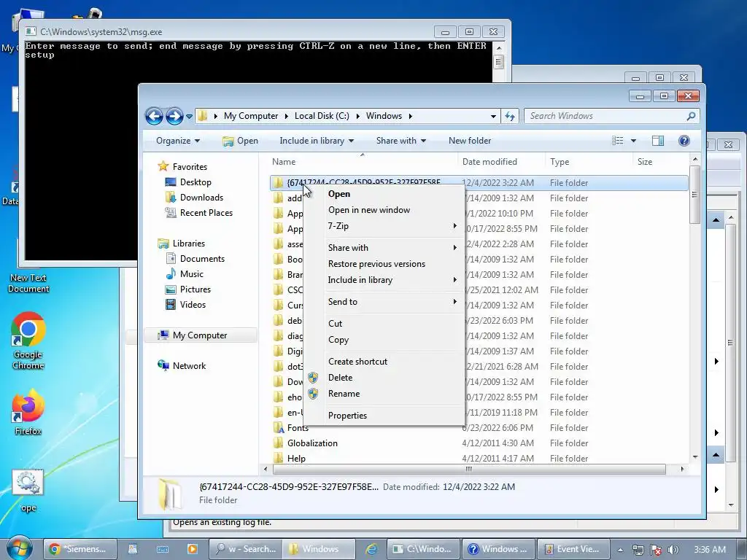Image resolution: width=747 pixels, height=560 pixels.
Task: Select Desktop under Favorites
Action: pos(196,182)
